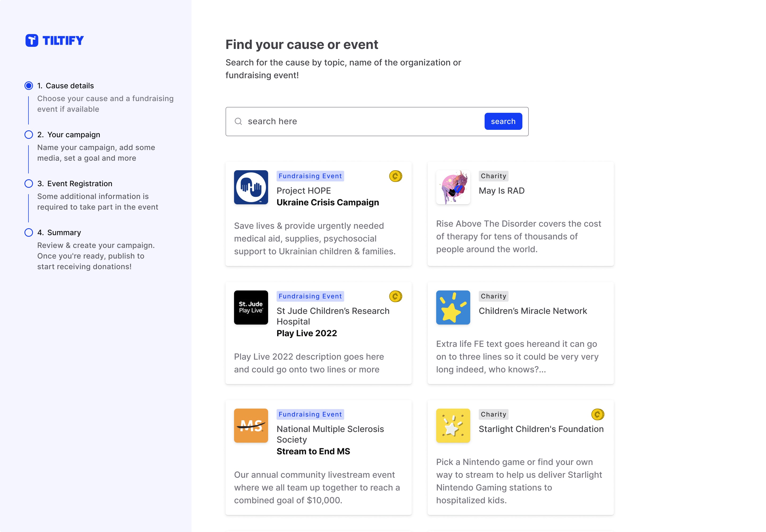Click 'Some additional information is required' text
The image size is (766, 532).
(98, 202)
